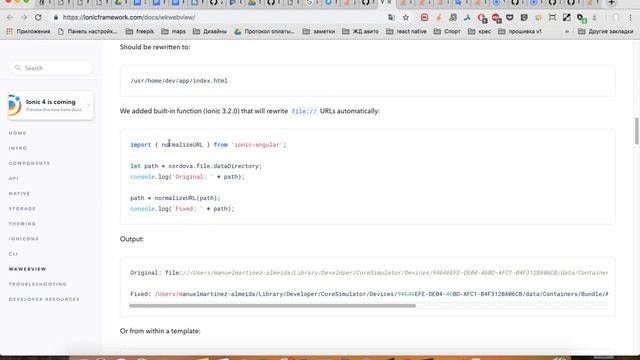Click the browser address bar URL

click(129, 18)
